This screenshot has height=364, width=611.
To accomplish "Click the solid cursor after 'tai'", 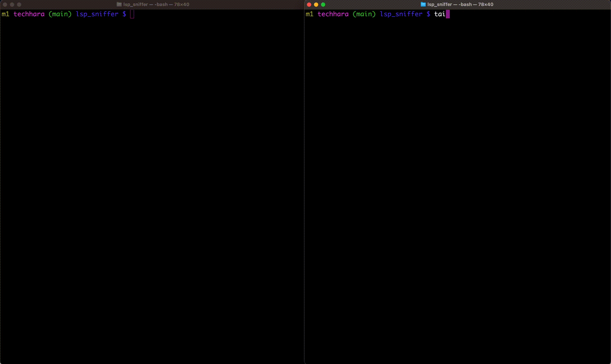I will click(448, 14).
